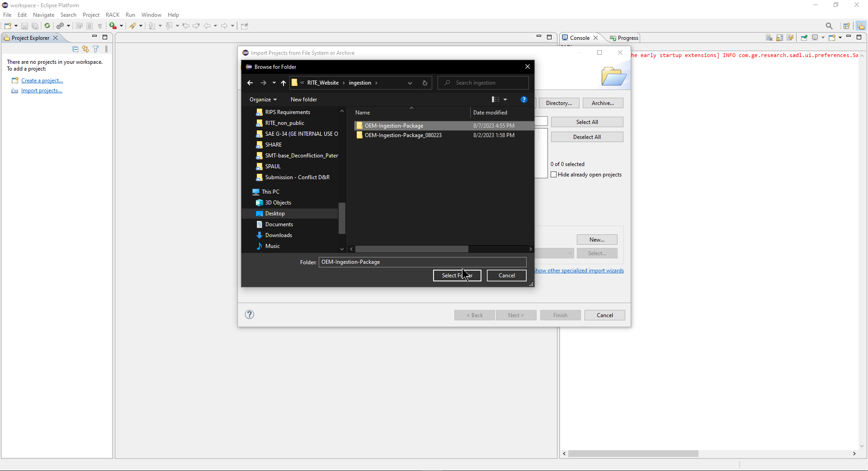Click the navigation tree vertical scrollbar thumb
This screenshot has height=471, width=868.
pyautogui.click(x=342, y=218)
